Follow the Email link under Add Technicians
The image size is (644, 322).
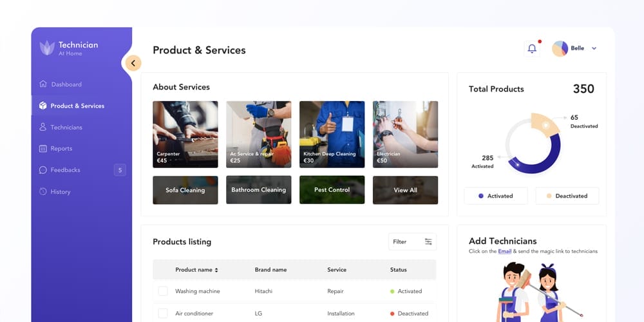(505, 251)
